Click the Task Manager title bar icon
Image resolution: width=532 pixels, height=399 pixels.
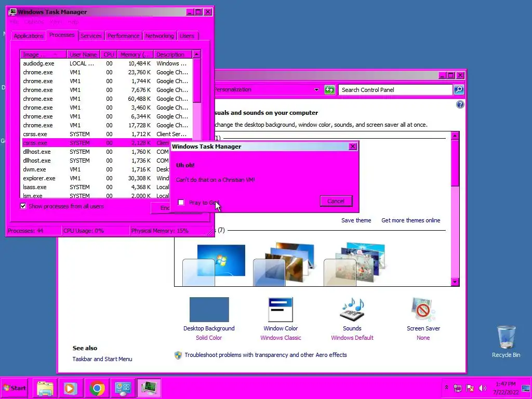[13, 12]
